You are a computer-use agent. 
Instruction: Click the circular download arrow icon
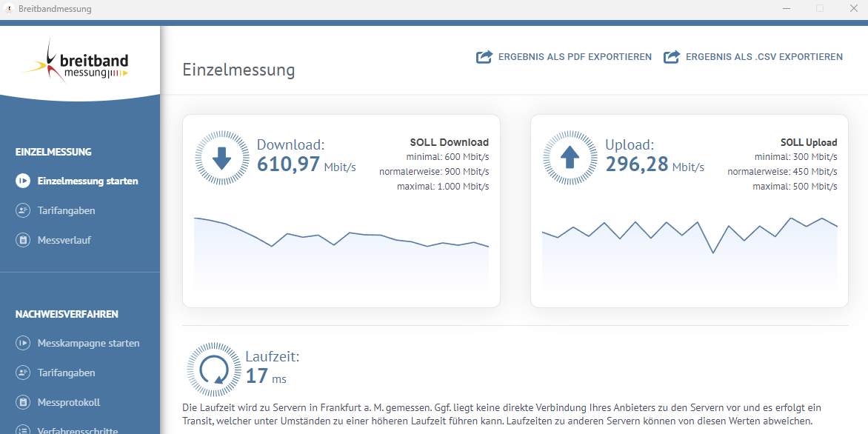(222, 158)
